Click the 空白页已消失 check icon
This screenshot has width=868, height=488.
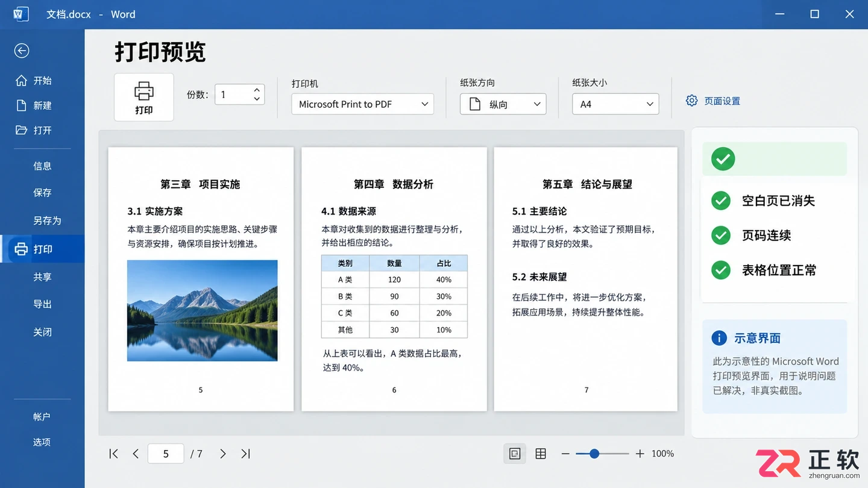click(721, 201)
